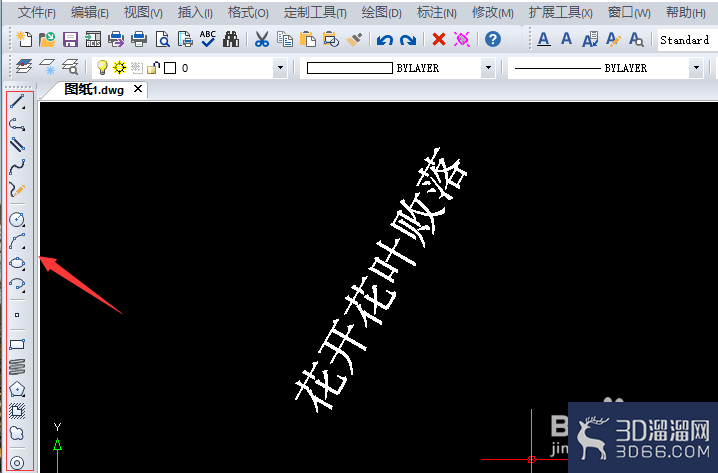Click the print preview magnifier icon
The image size is (718, 473).
[163, 39]
